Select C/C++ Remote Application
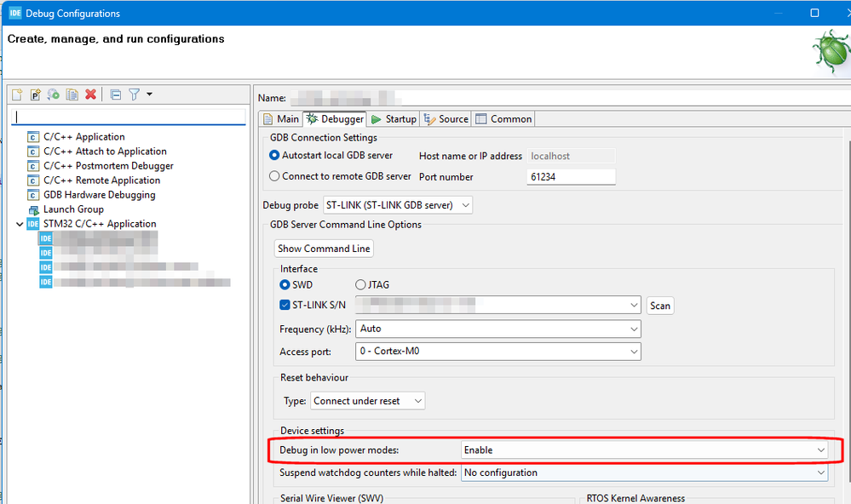The image size is (851, 504). pos(102,180)
